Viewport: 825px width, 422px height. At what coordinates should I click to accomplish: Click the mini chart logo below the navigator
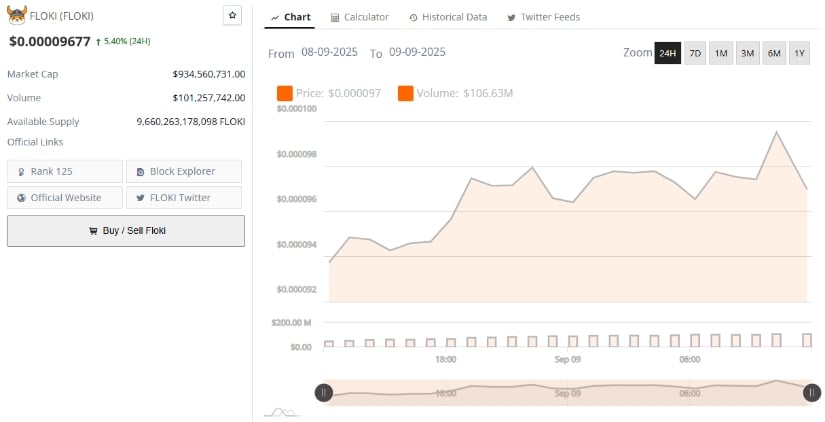point(282,412)
